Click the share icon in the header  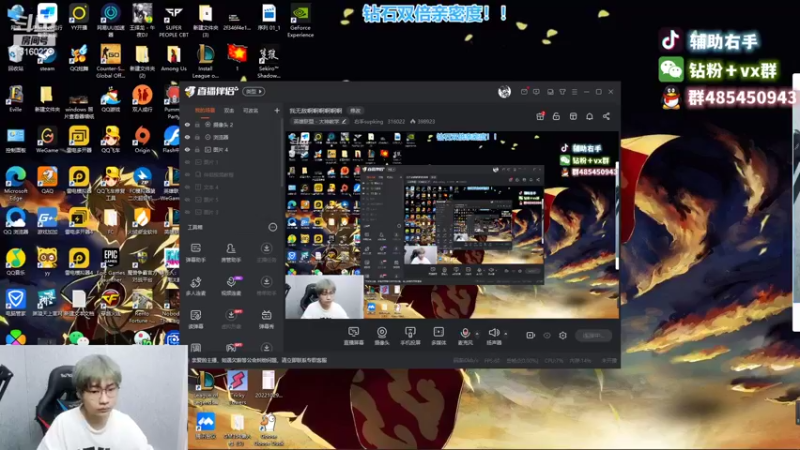click(x=606, y=116)
